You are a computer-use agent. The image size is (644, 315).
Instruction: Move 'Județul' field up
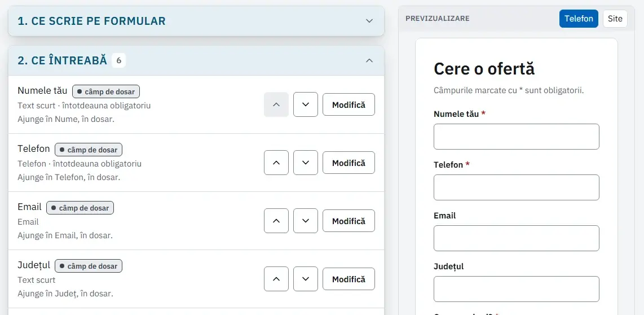tap(276, 279)
